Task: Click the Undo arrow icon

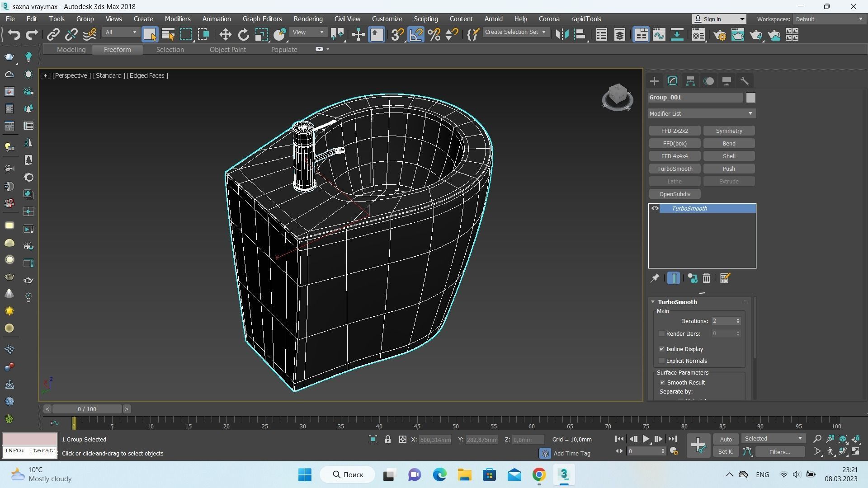Action: click(14, 35)
